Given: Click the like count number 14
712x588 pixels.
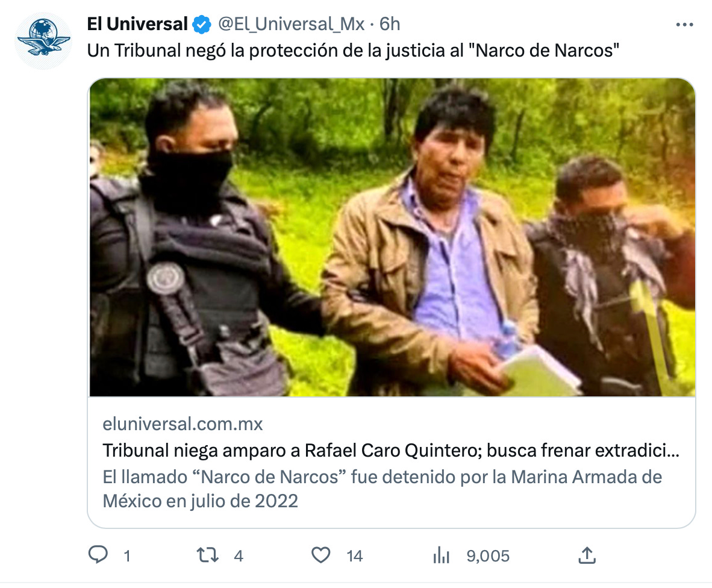Looking at the screenshot, I should pos(355,555).
